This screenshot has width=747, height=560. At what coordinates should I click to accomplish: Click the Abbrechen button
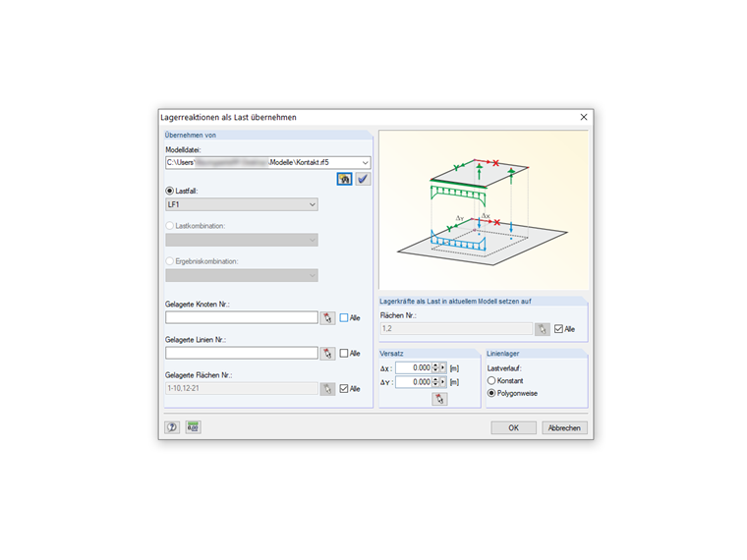[564, 427]
